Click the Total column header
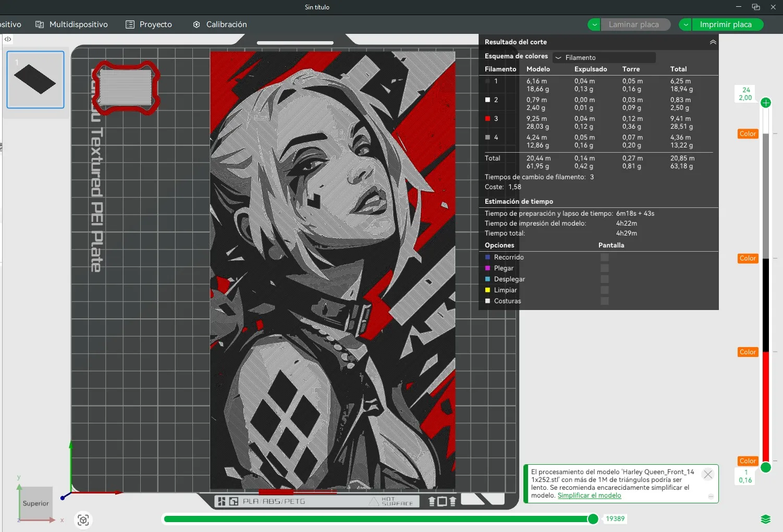Viewport: 783px width, 532px height. 678,69
